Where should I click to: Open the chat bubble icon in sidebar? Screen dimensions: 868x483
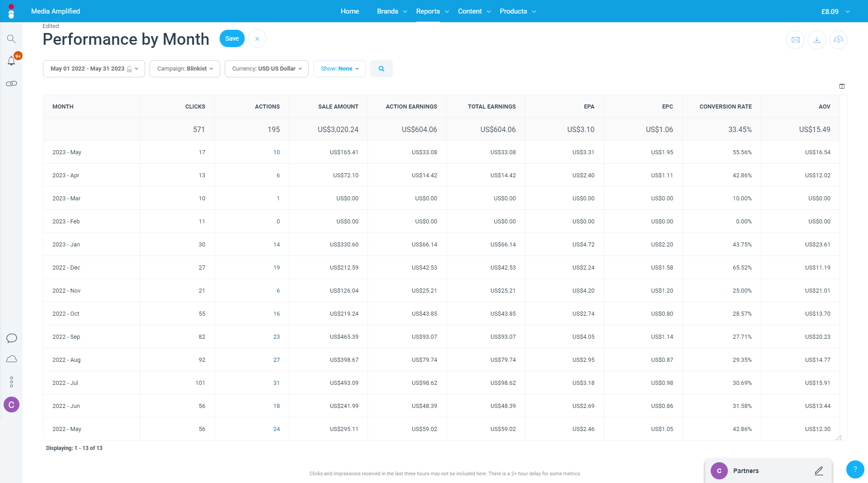click(11, 338)
